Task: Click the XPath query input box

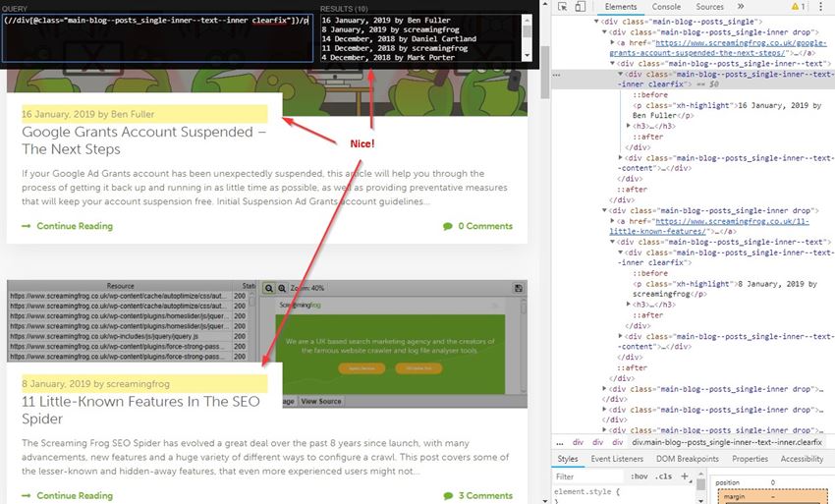Action: click(157, 39)
